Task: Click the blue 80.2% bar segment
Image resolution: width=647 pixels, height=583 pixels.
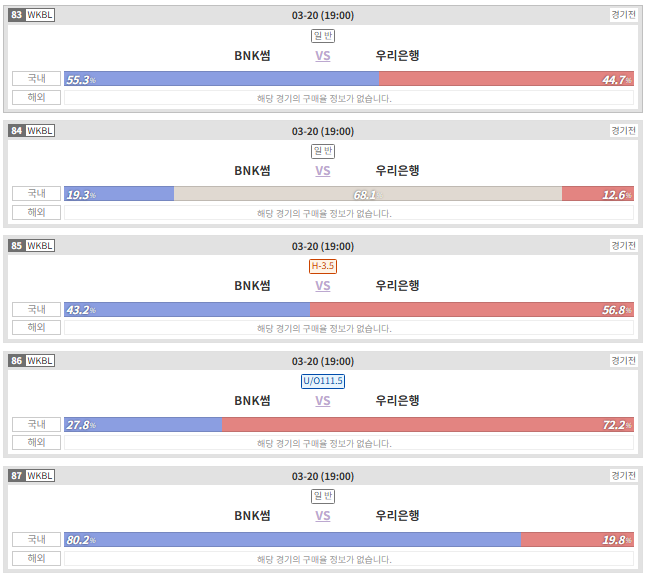Action: point(293,540)
